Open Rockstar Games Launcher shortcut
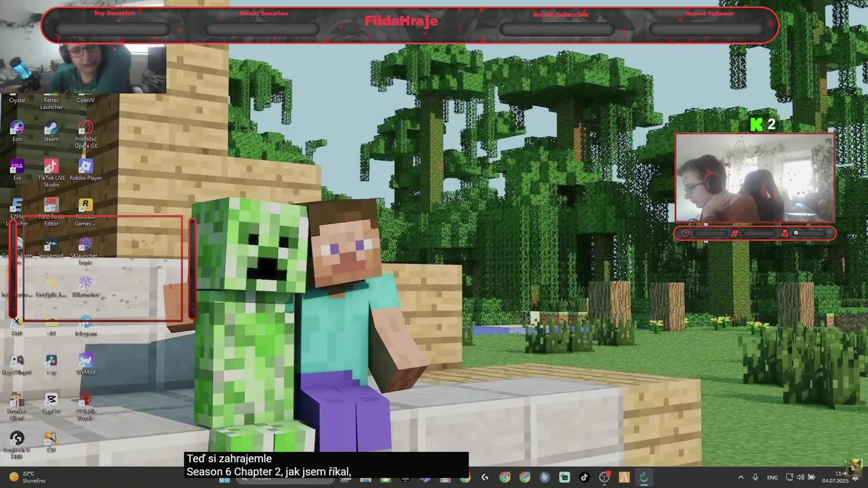The image size is (868, 488). tap(85, 212)
